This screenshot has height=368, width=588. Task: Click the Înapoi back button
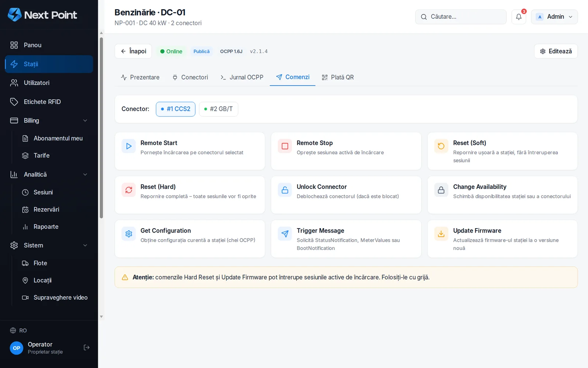pos(133,51)
